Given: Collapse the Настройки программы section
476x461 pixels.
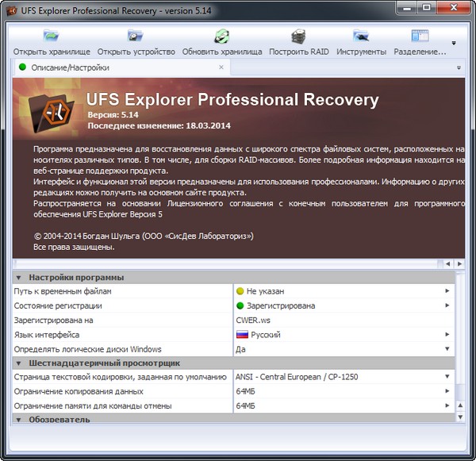Looking at the screenshot, I should click(18, 278).
